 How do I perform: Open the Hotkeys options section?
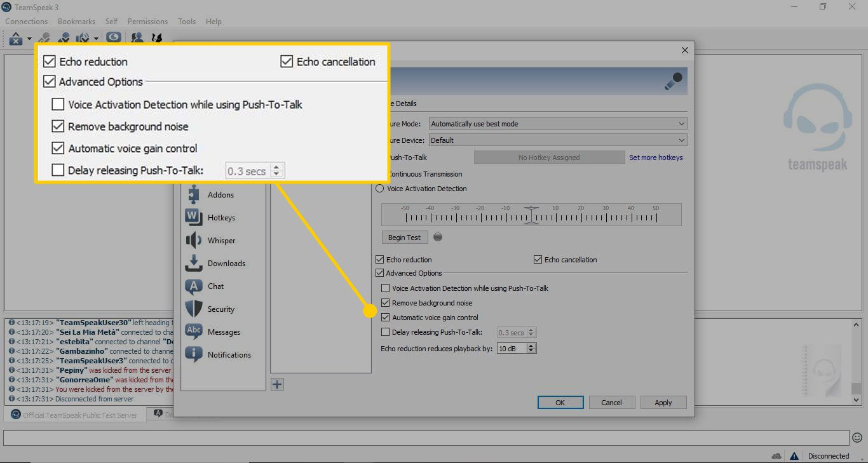220,218
